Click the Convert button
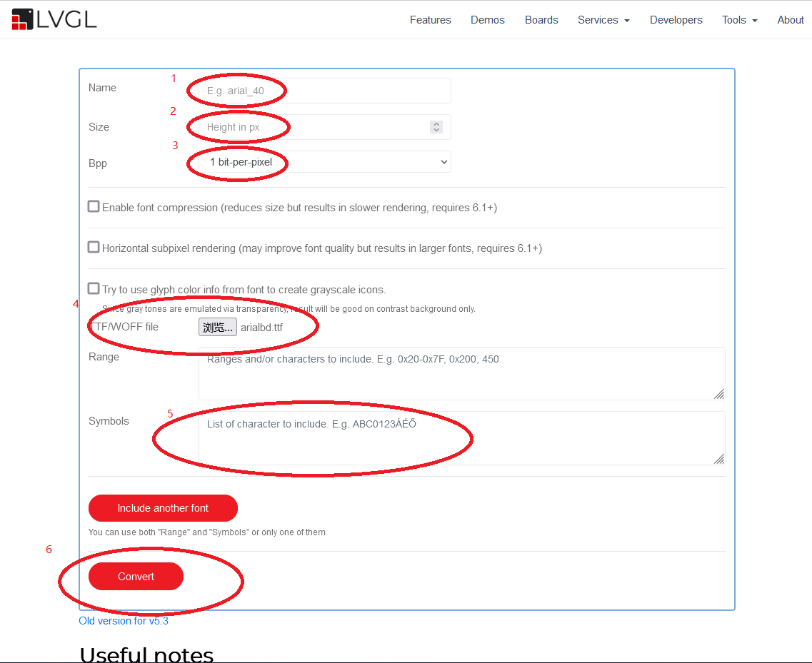This screenshot has width=812, height=663. click(136, 577)
